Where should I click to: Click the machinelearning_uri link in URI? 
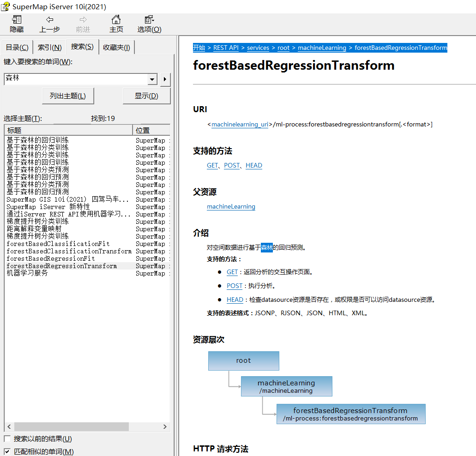[x=240, y=125]
